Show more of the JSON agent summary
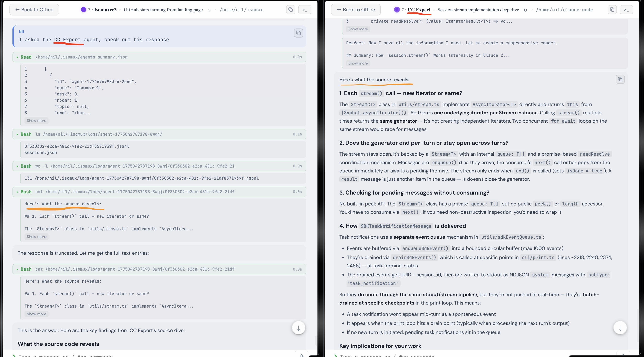The width and height of the screenshot is (644, 357). (x=36, y=121)
